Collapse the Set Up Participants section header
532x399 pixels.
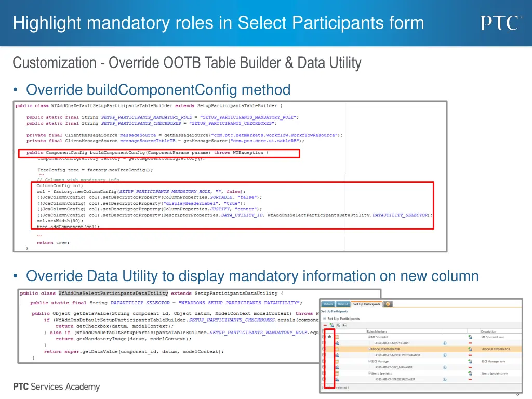coord(324,318)
